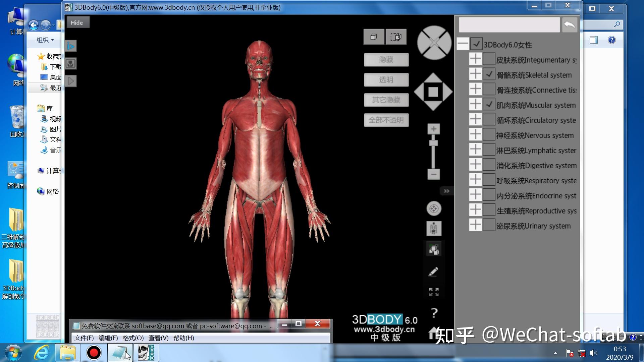644x362 pixels.
Task: Click the double chevron collapse panel icon
Action: [446, 191]
